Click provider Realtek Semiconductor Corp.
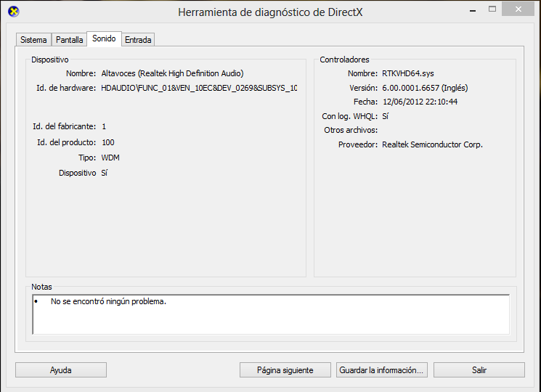 click(x=432, y=144)
